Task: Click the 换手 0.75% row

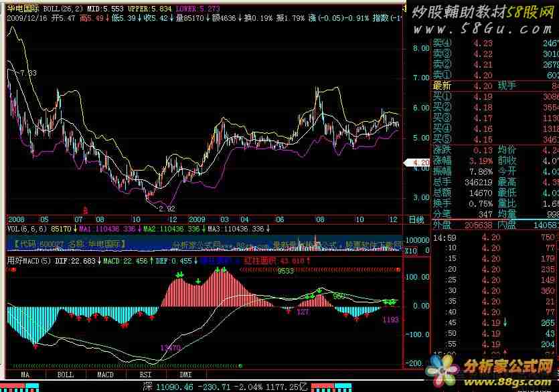Action: (495, 204)
